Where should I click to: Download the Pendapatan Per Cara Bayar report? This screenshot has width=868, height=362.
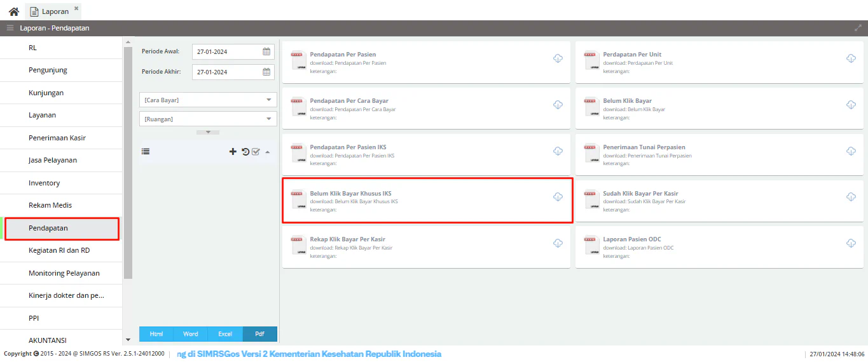[558, 105]
